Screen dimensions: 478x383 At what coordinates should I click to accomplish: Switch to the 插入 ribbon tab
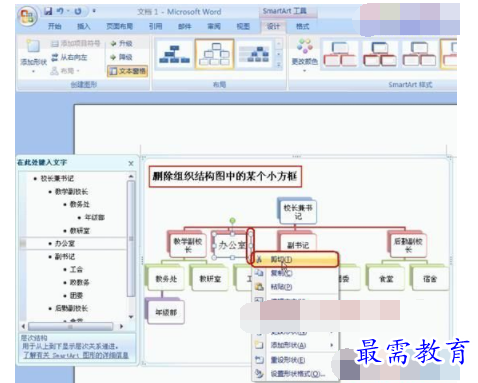[x=83, y=26]
